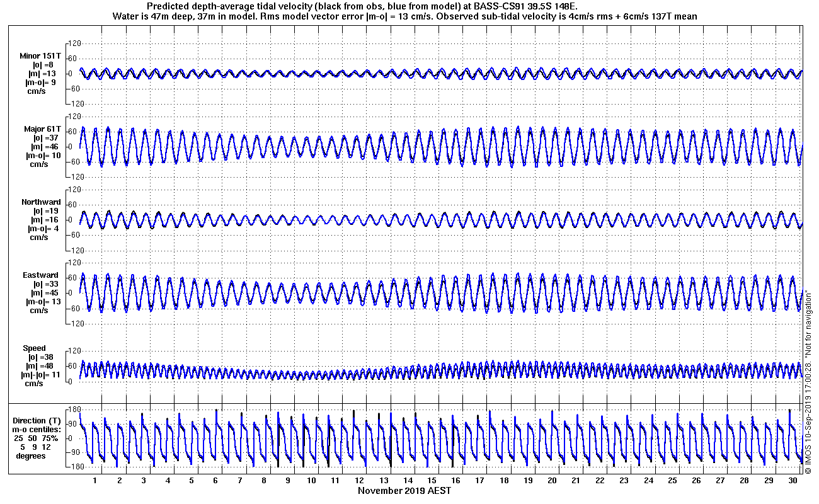Click '|m-o|= 10' in the Major panel

(x=43, y=156)
